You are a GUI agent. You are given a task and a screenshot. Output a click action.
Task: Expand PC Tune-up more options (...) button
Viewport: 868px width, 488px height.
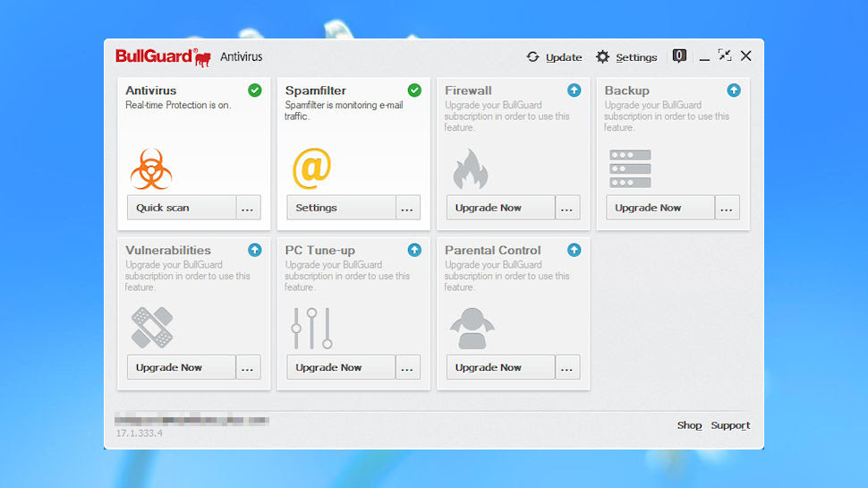point(407,367)
